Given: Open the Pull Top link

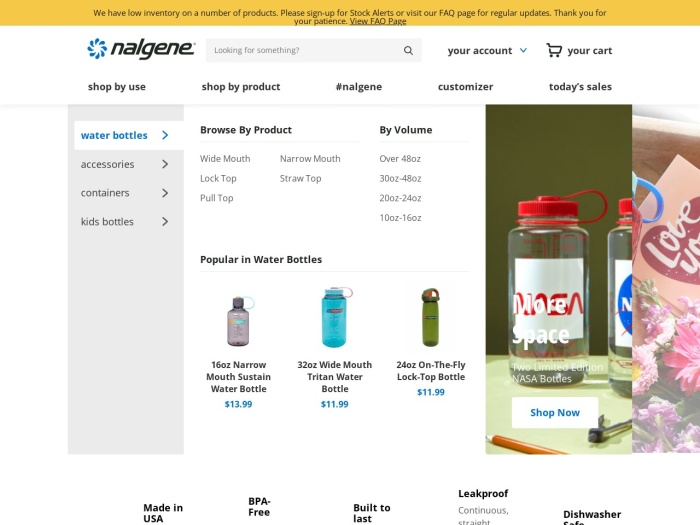Looking at the screenshot, I should tap(217, 198).
